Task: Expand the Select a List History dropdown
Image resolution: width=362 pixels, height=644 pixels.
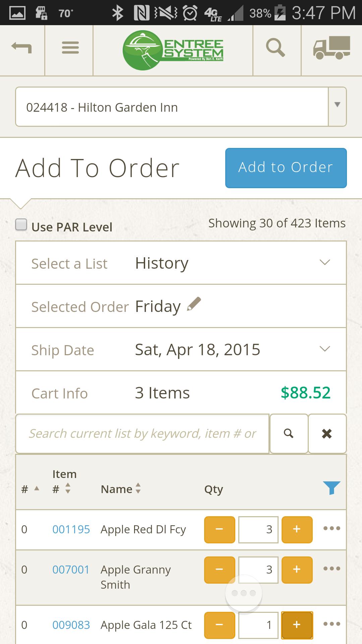Action: tap(324, 262)
